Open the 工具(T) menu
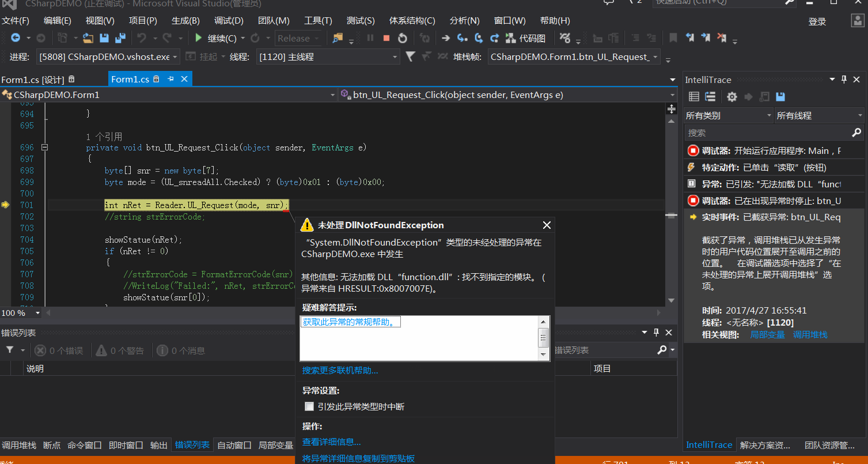Viewport: 868px width, 464px height. click(x=318, y=21)
